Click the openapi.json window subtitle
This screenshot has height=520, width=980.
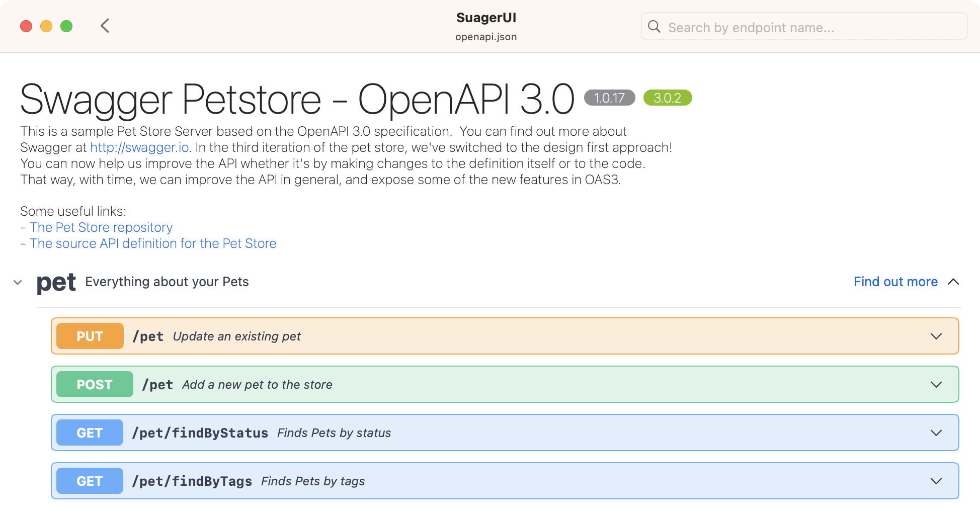(x=486, y=37)
